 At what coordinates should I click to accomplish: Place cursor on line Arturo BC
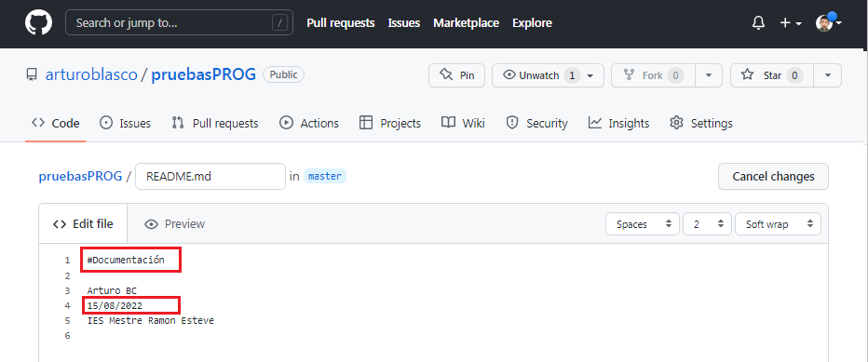point(112,290)
